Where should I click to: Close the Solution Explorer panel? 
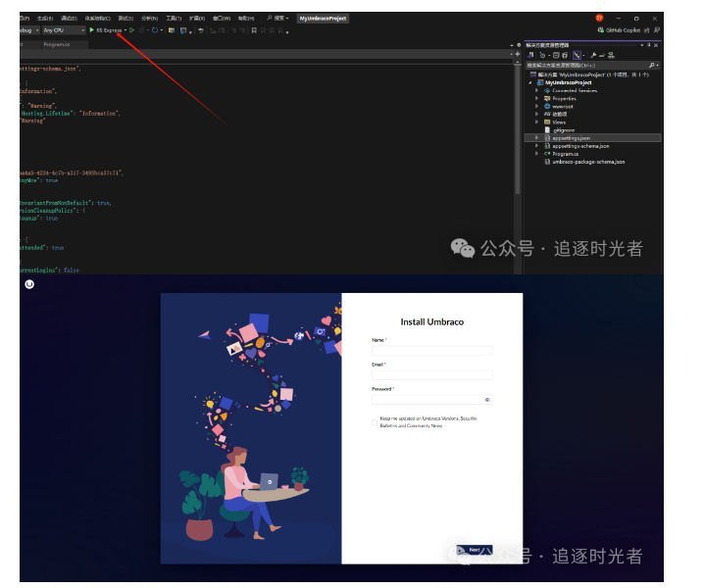tap(656, 45)
